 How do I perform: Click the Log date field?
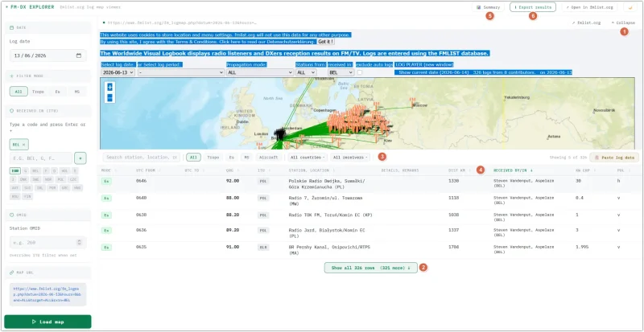48,55
